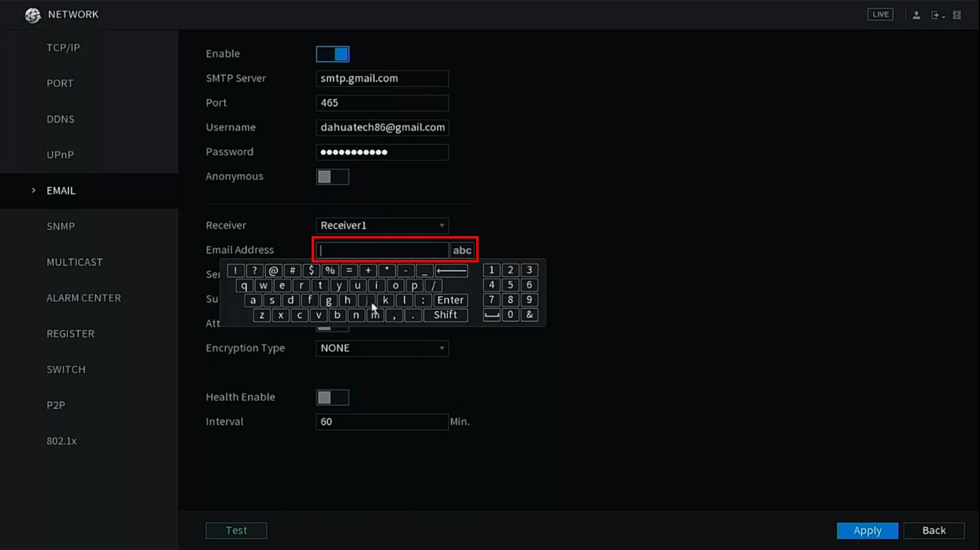Tap the number 0 key

pyautogui.click(x=510, y=315)
